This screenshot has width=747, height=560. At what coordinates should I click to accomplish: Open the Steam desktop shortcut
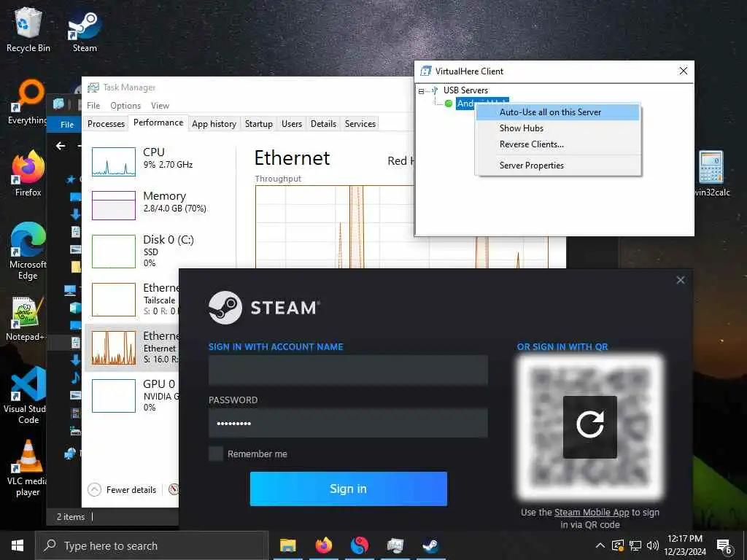coord(85,29)
